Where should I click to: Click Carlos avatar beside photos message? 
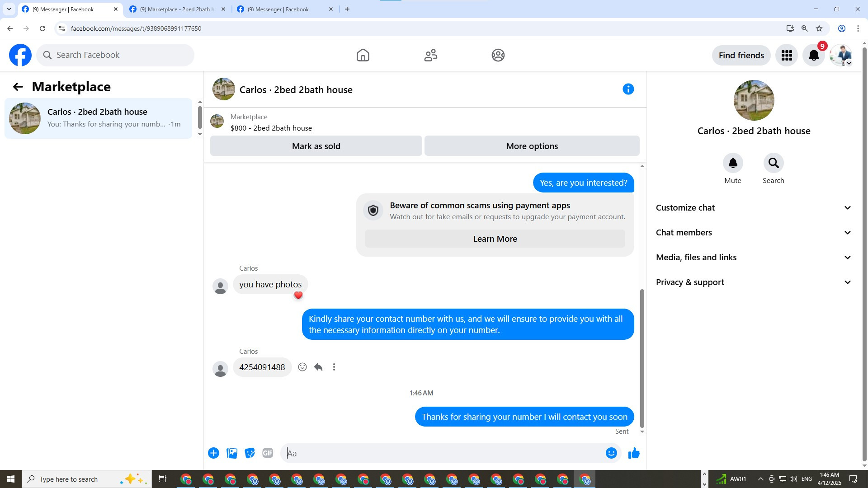point(220,286)
